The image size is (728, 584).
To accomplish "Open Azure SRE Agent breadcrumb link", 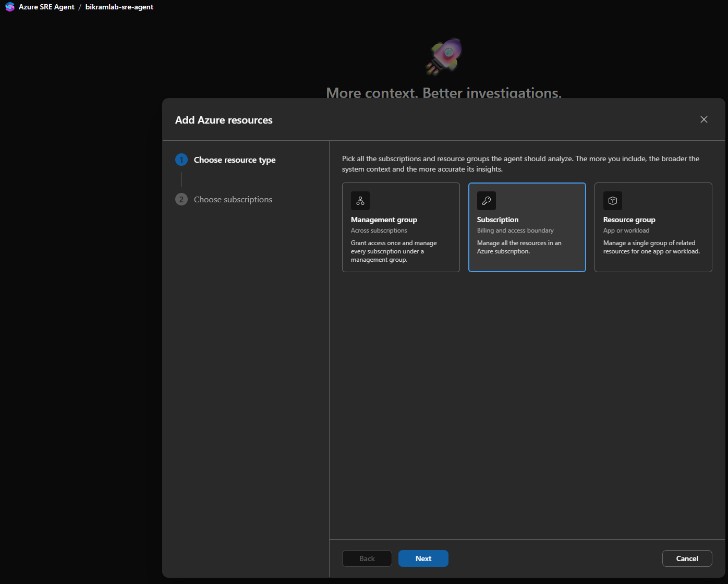I will (46, 7).
